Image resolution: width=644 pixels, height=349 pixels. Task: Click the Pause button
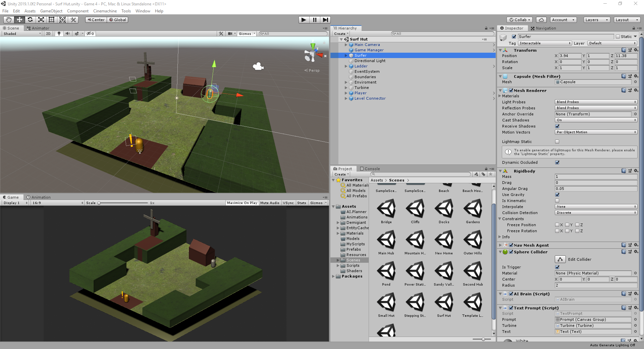[x=315, y=20]
